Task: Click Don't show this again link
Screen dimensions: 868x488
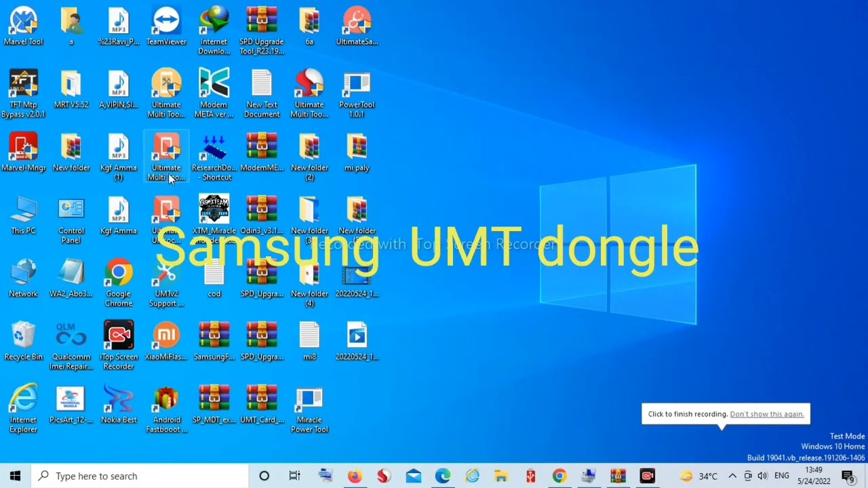Action: tap(766, 414)
